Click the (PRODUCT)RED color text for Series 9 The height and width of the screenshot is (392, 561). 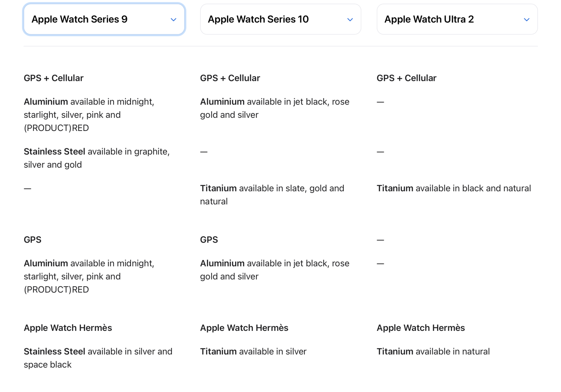56,128
